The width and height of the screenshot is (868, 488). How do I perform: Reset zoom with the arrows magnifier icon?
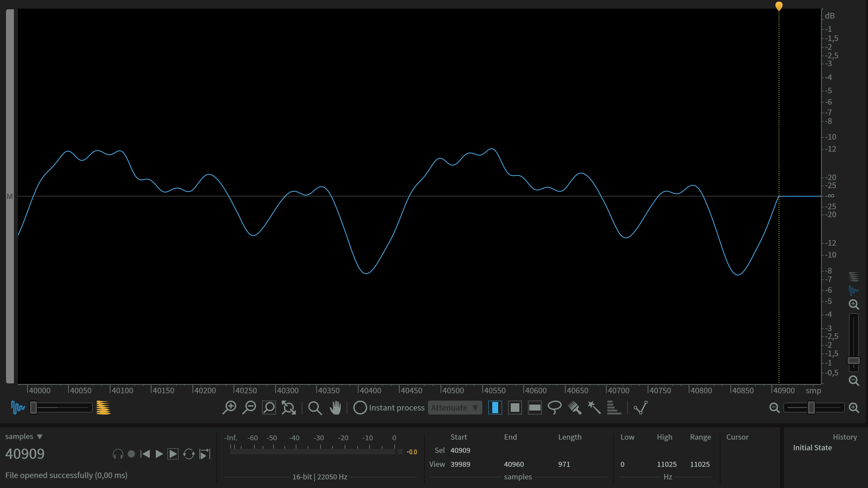point(289,408)
